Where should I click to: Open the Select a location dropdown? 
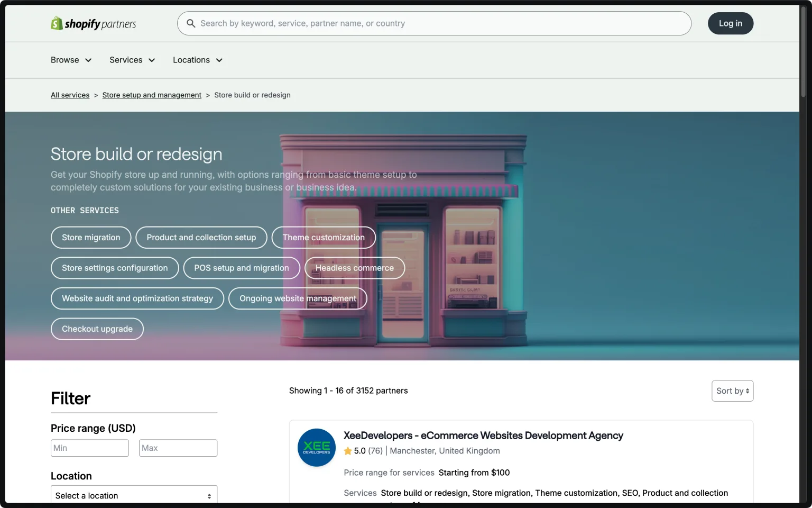(134, 495)
